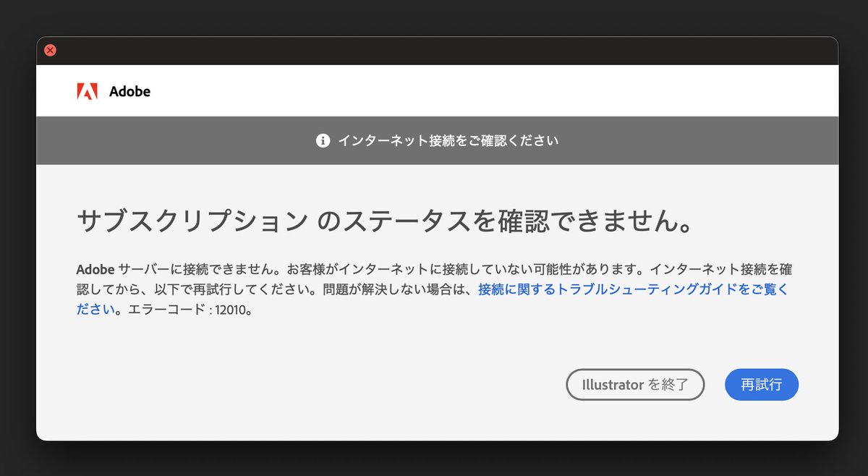Click the Illustrator を終了 quit button

[635, 385]
